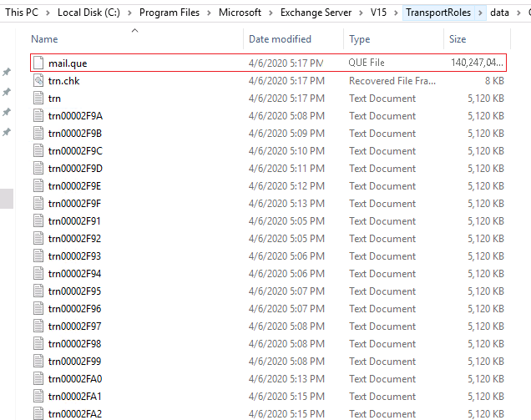Screen dimensions: 531x420
Task: Select trn00002F9B file icon
Action: [38, 133]
